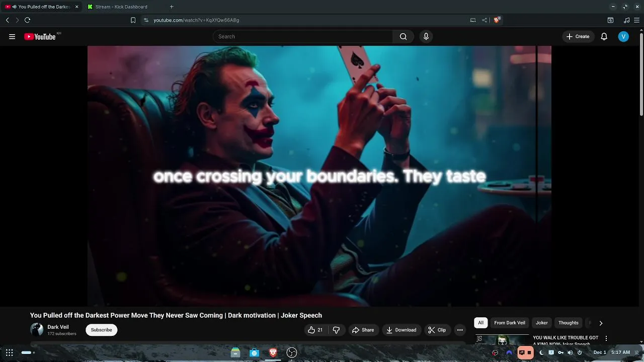Open the clock showing 5:17 AM
This screenshot has width=644, height=362.
point(620,352)
